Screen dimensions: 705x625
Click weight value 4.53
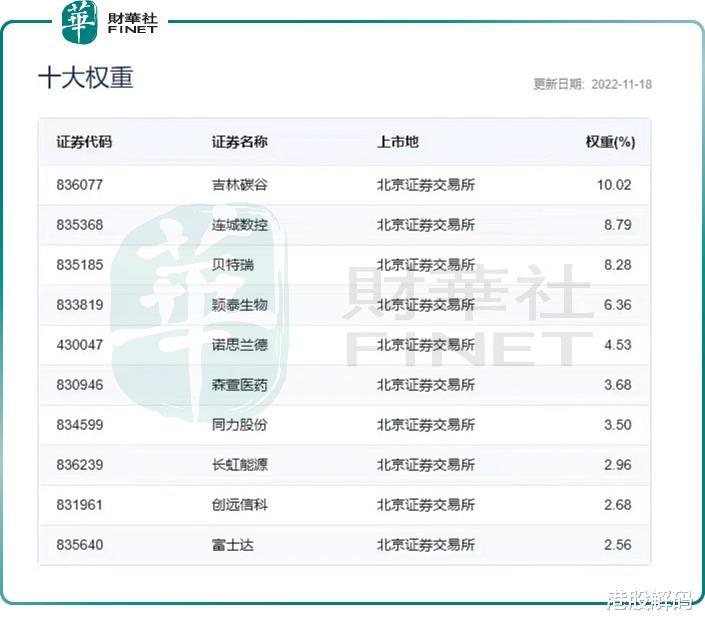coord(618,345)
